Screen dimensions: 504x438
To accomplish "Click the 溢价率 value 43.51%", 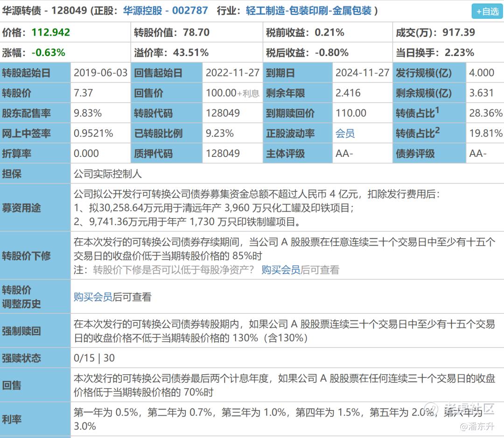I will (x=191, y=52).
